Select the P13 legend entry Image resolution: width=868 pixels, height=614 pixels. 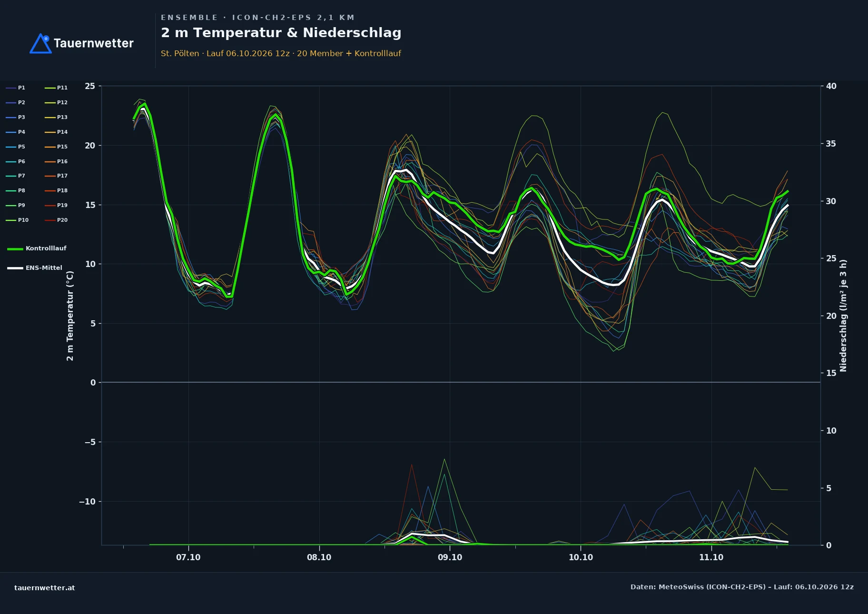point(56,117)
